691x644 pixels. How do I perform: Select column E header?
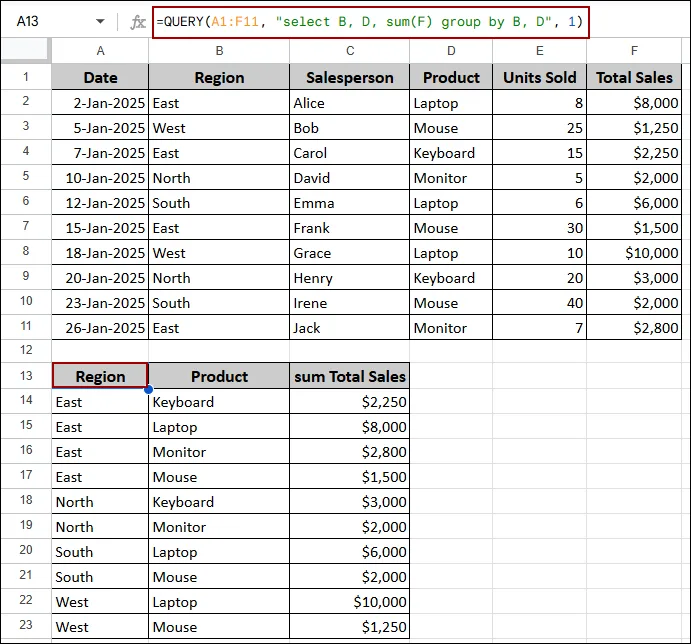point(539,51)
